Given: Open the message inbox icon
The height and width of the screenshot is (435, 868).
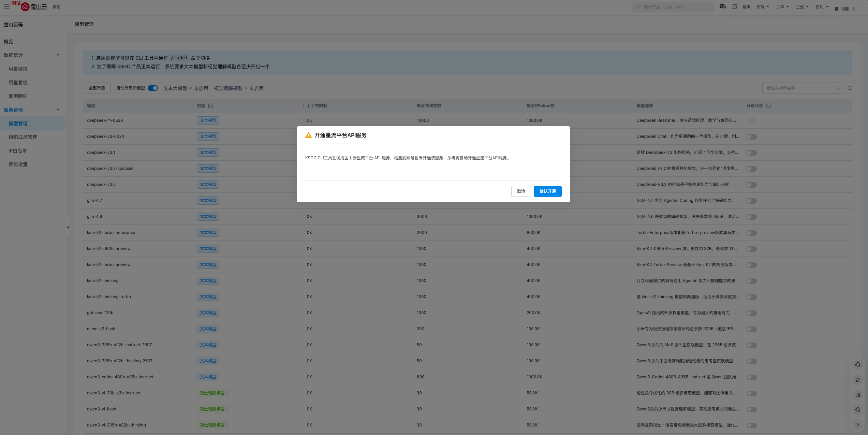Looking at the screenshot, I should pyautogui.click(x=734, y=7).
